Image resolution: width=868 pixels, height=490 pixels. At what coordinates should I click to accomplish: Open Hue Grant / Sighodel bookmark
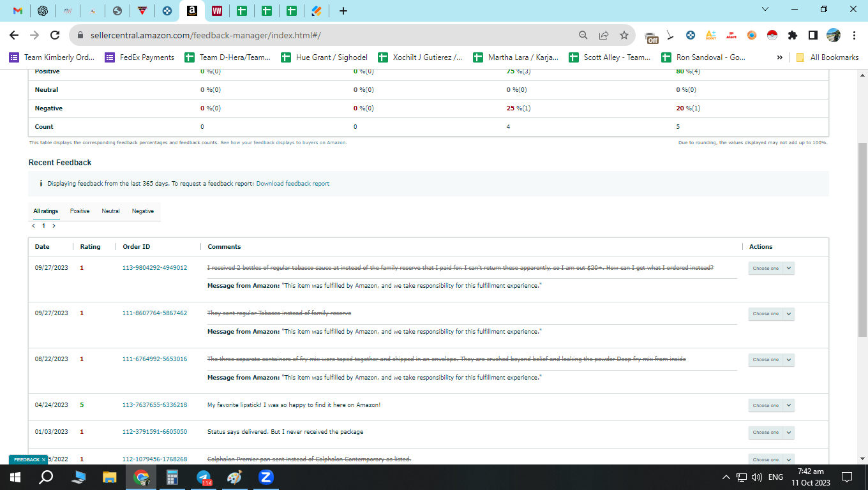coord(325,57)
